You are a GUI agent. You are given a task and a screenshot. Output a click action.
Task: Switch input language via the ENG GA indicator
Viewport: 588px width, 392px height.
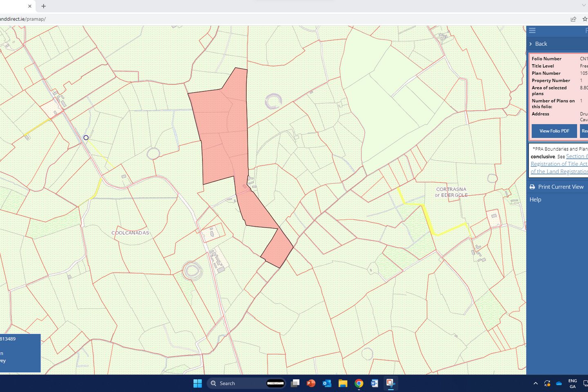coord(572,383)
